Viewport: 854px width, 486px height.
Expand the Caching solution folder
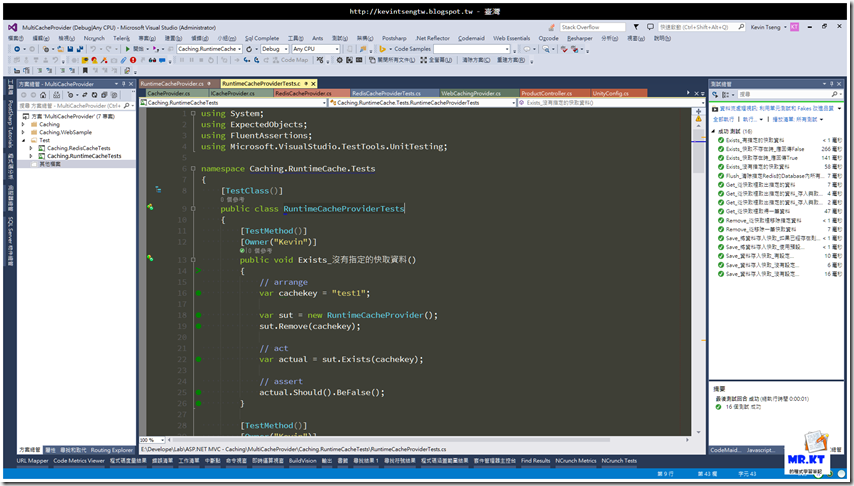pyautogui.click(x=23, y=124)
